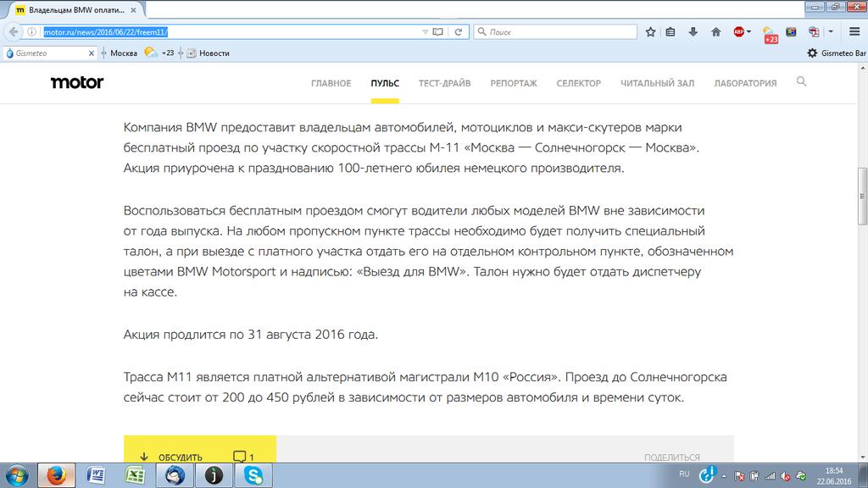Go to the browser home page
This screenshot has height=488, width=868.
(x=715, y=32)
